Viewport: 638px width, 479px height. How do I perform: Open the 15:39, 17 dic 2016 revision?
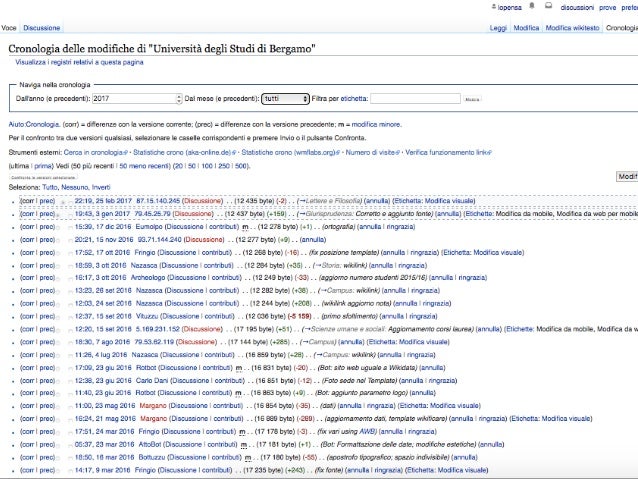click(103, 227)
